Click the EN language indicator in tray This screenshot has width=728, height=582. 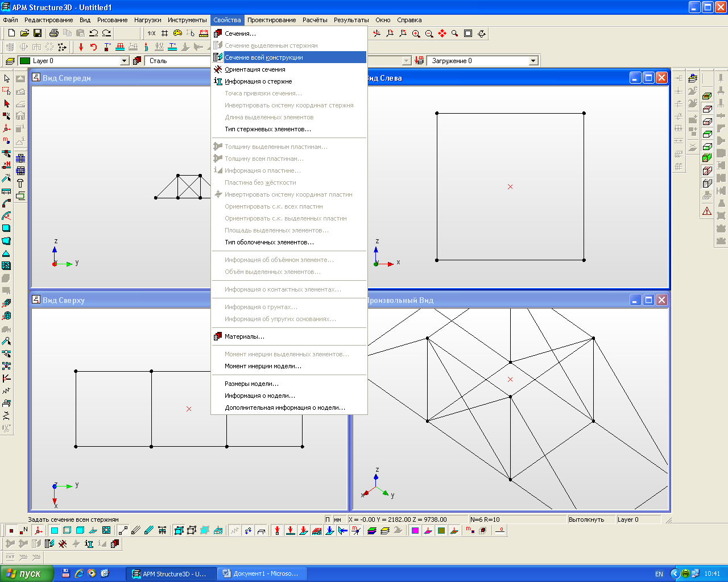pyautogui.click(x=659, y=574)
